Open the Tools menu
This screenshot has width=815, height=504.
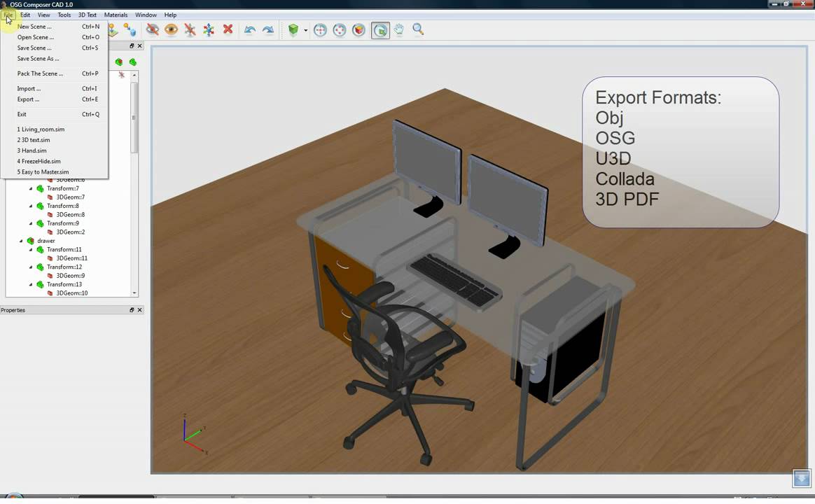pos(64,15)
